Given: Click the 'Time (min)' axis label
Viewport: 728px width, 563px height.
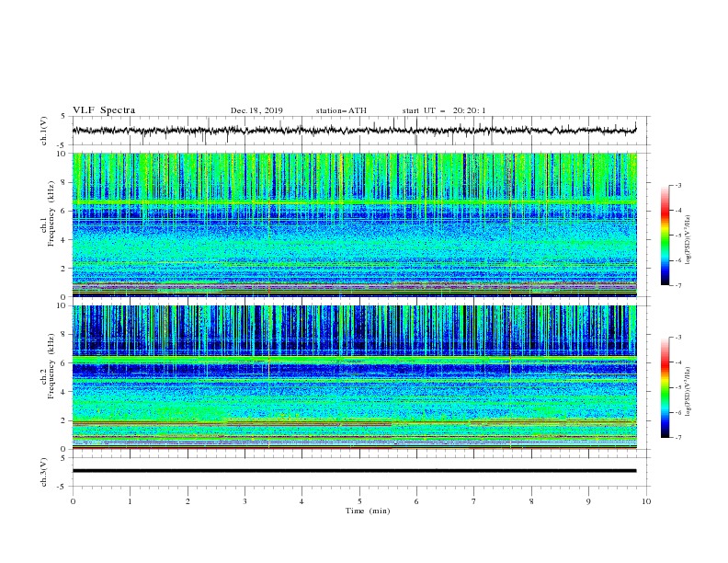Looking at the screenshot, I should (368, 511).
